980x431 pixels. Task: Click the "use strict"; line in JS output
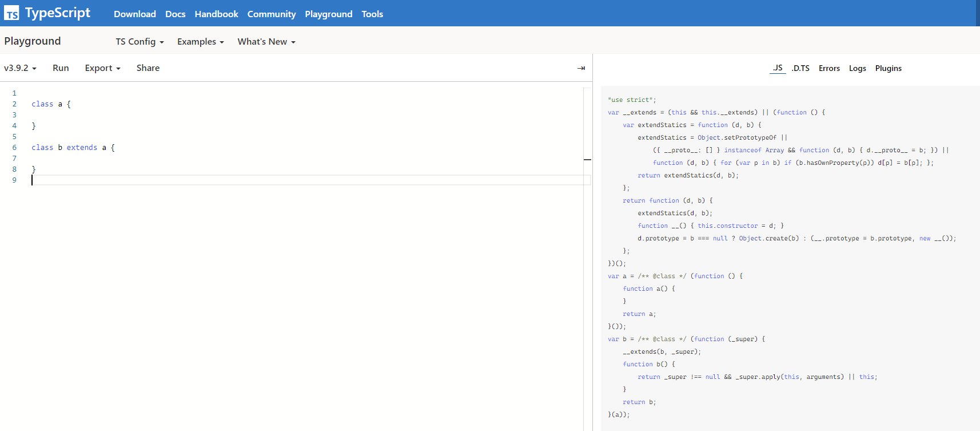tap(632, 100)
